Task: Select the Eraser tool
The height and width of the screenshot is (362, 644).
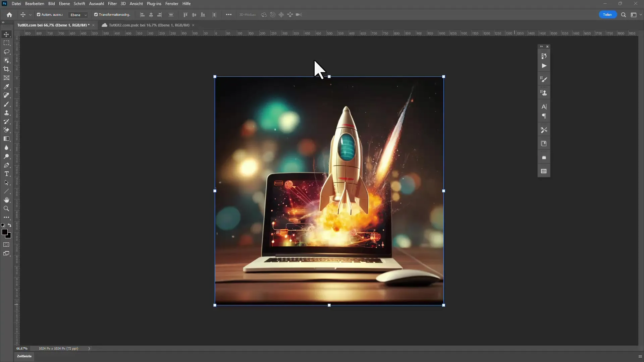Action: tap(6, 130)
